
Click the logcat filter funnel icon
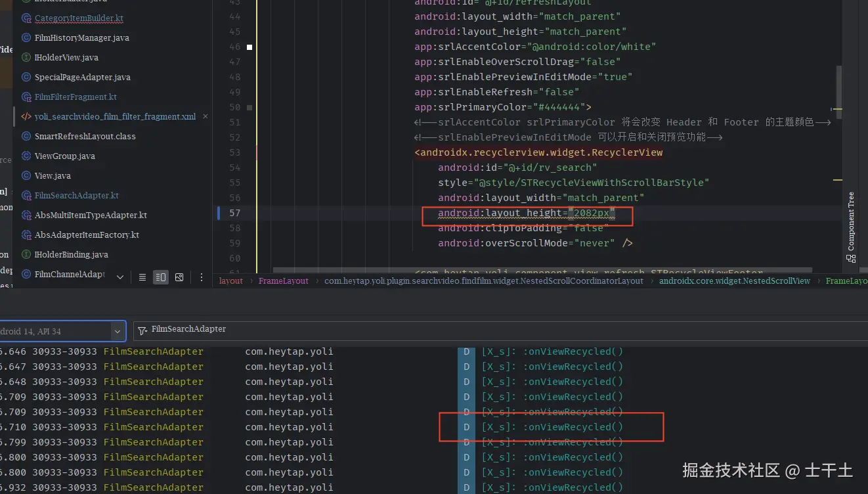pos(142,330)
